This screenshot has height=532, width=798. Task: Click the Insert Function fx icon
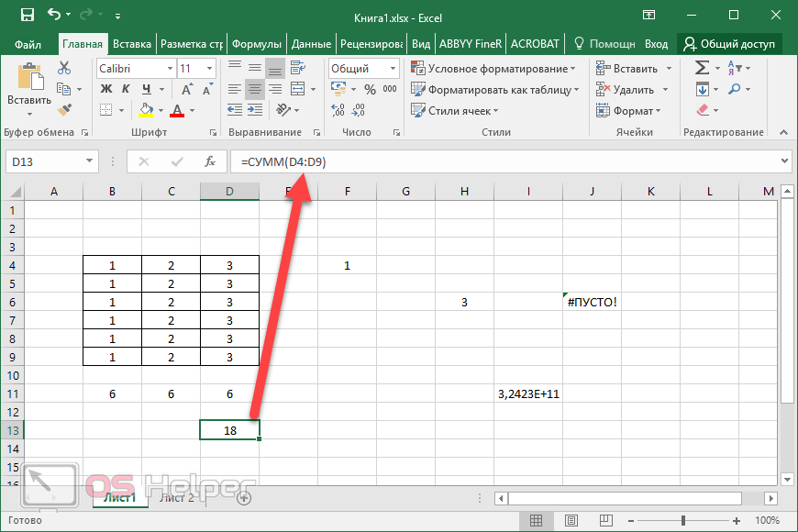pyautogui.click(x=209, y=161)
